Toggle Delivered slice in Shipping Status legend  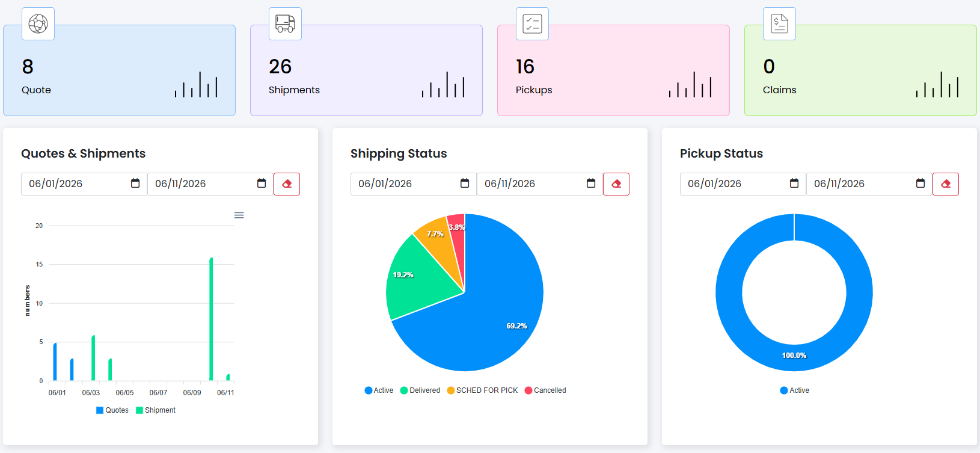[420, 390]
